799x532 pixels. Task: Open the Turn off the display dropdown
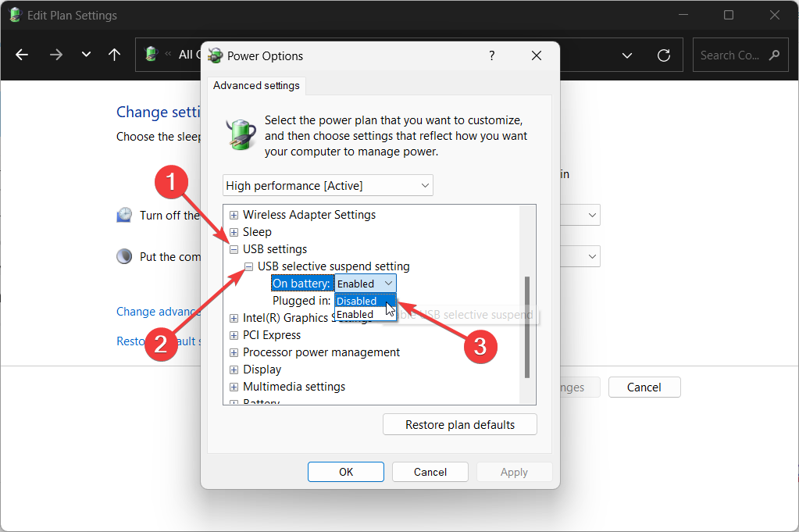[x=580, y=215]
